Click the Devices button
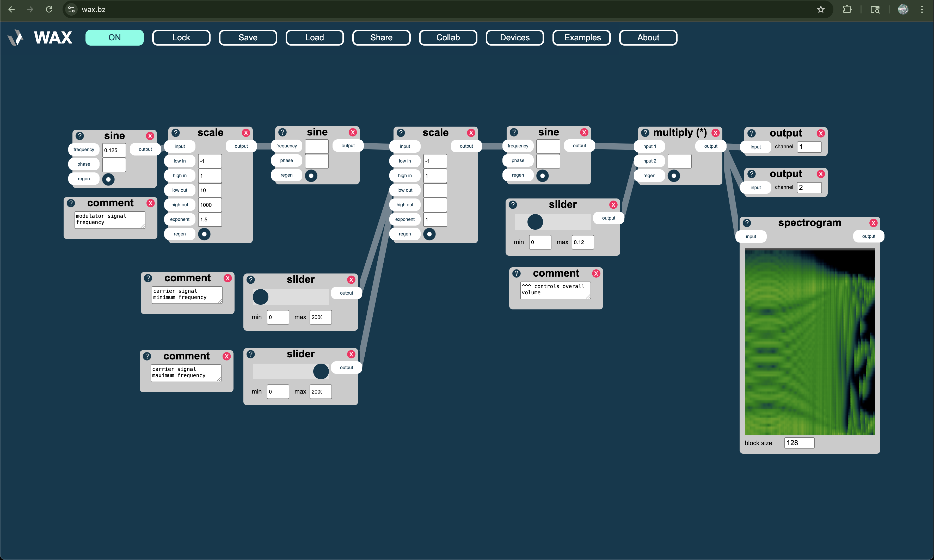This screenshot has width=934, height=560. [515, 37]
